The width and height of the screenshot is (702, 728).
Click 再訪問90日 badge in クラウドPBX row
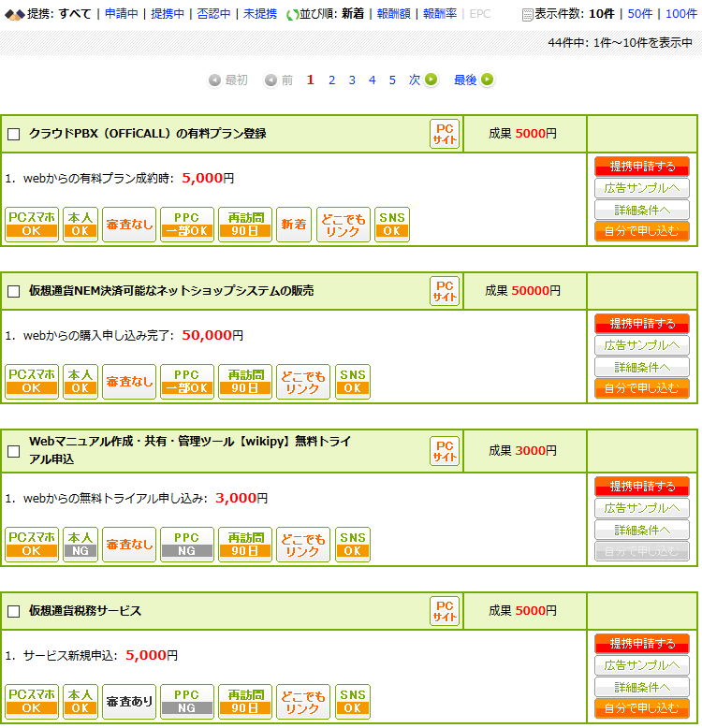point(245,225)
